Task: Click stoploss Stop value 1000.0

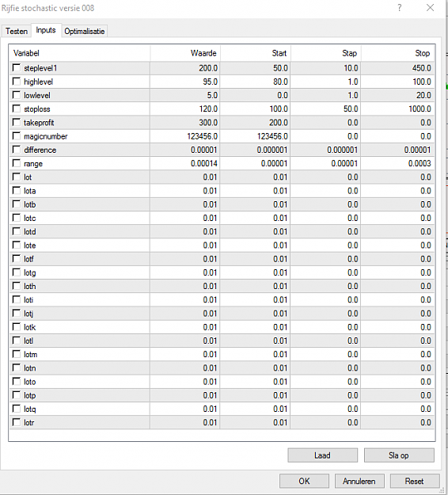Action: click(420, 109)
